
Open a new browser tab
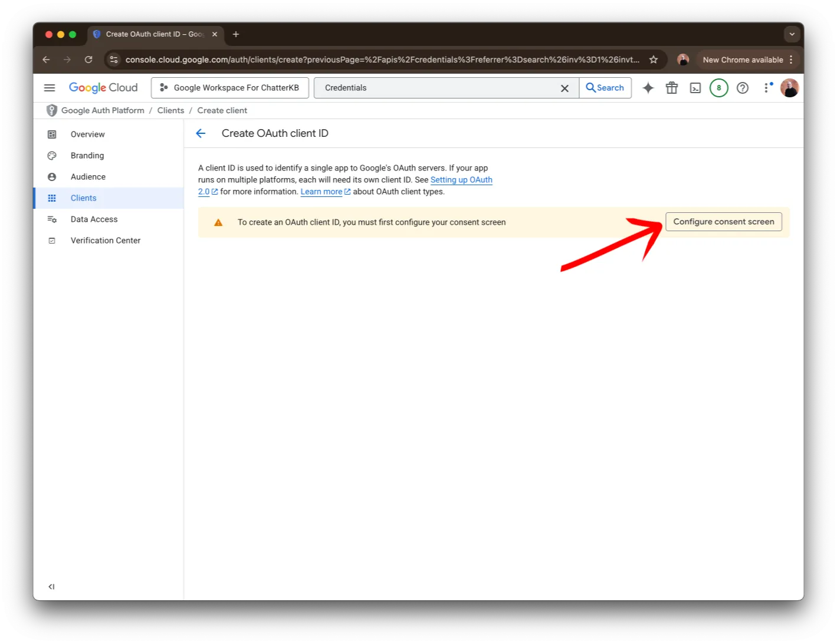236,34
